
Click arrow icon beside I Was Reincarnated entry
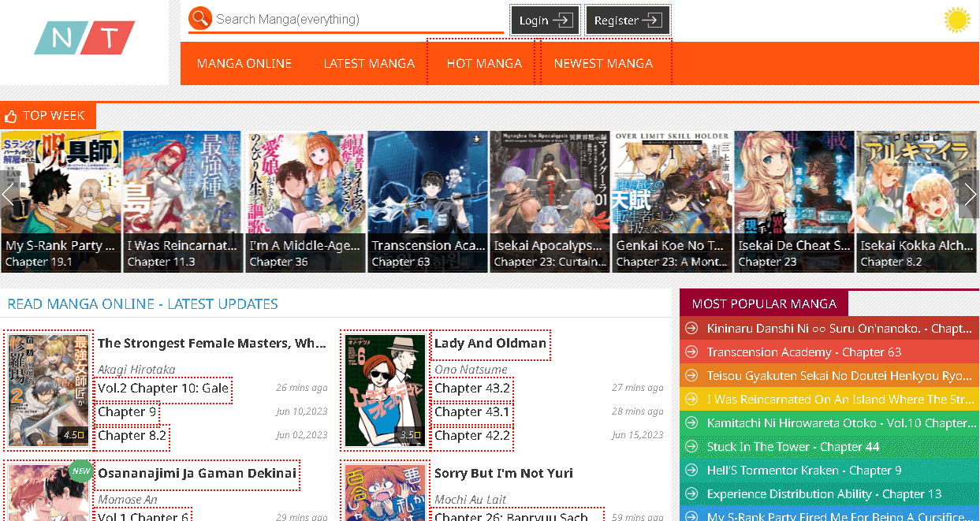click(691, 400)
